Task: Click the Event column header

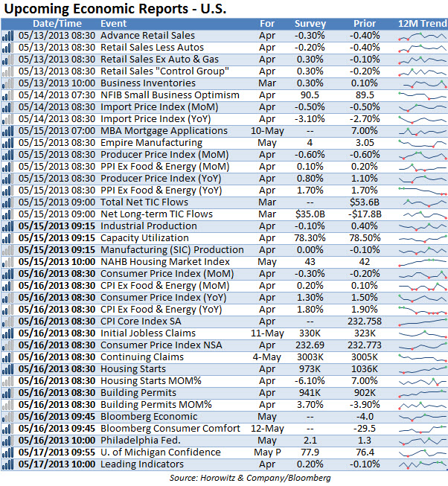Action: 113,24
